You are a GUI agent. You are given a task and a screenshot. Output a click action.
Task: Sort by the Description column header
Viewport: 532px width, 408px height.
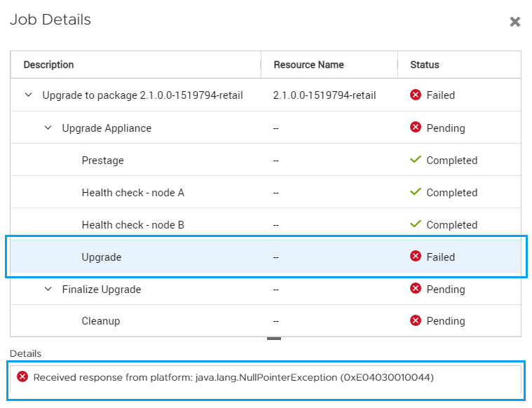48,64
